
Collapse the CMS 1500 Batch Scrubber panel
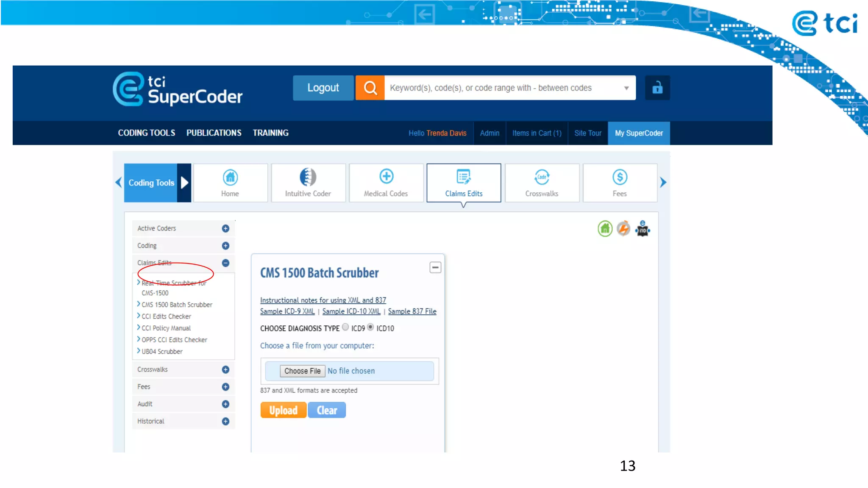tap(435, 267)
